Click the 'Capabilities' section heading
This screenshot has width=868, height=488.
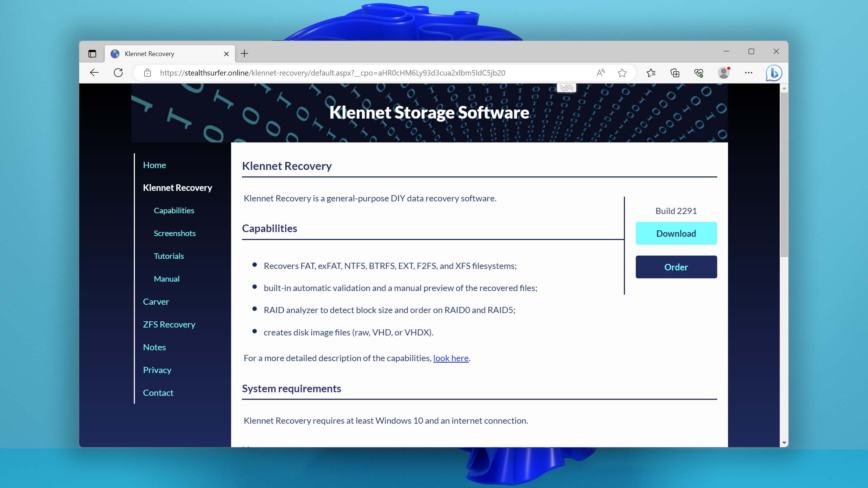pyautogui.click(x=269, y=228)
